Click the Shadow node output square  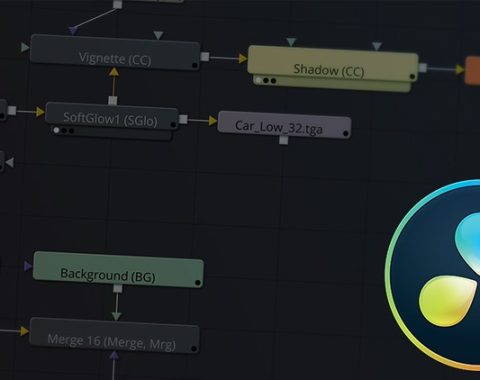423,68
